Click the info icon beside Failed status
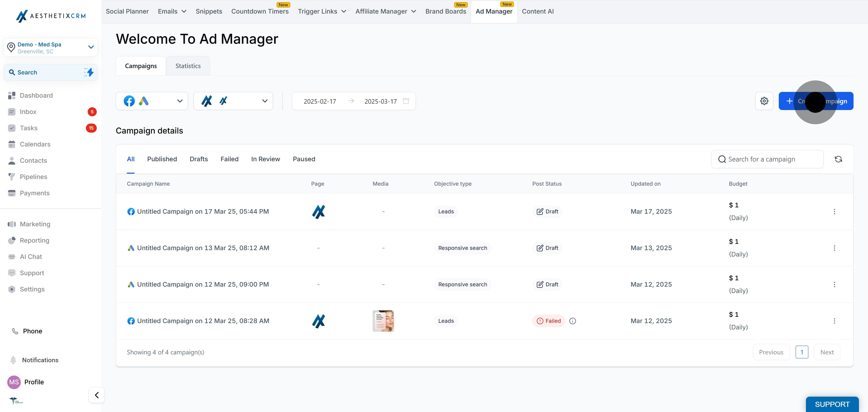This screenshot has width=868, height=412. (572, 321)
